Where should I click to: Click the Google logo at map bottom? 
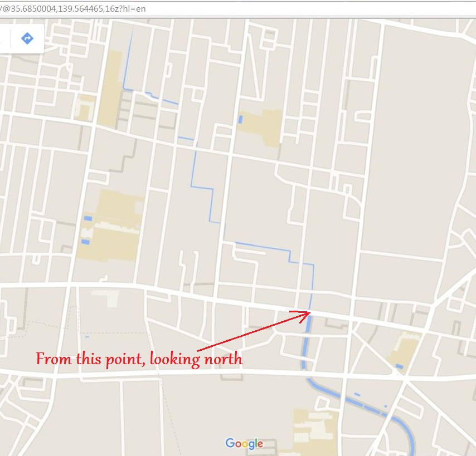244,444
